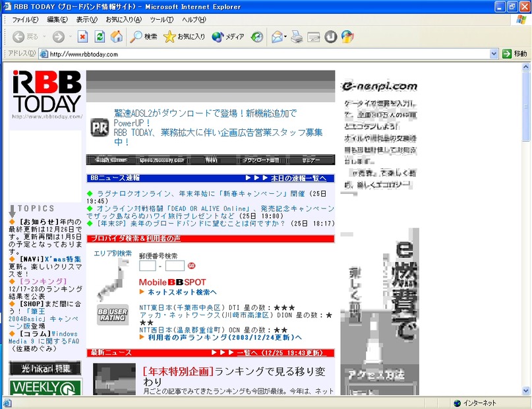
Task: Click the first postal code input box
Action: pyautogui.click(x=148, y=266)
